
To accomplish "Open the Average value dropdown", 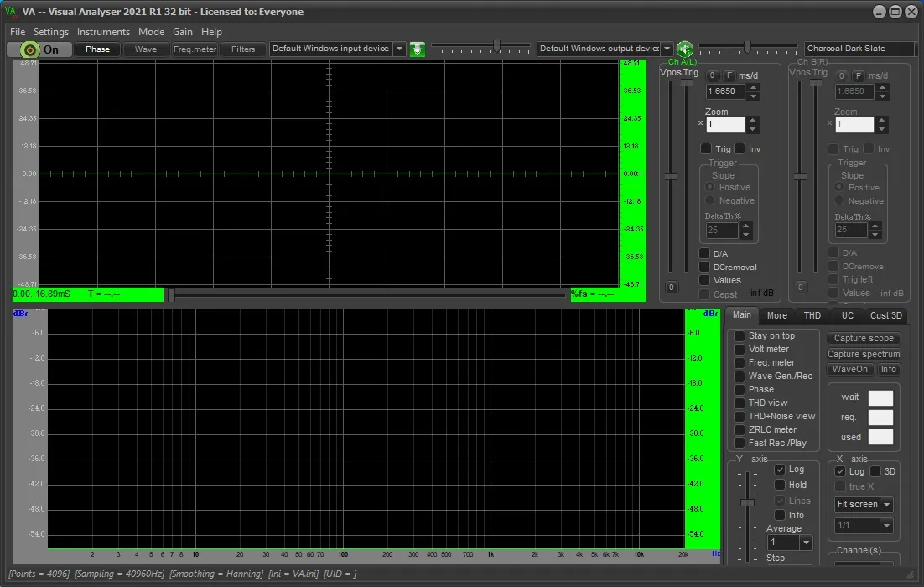I will coord(806,543).
